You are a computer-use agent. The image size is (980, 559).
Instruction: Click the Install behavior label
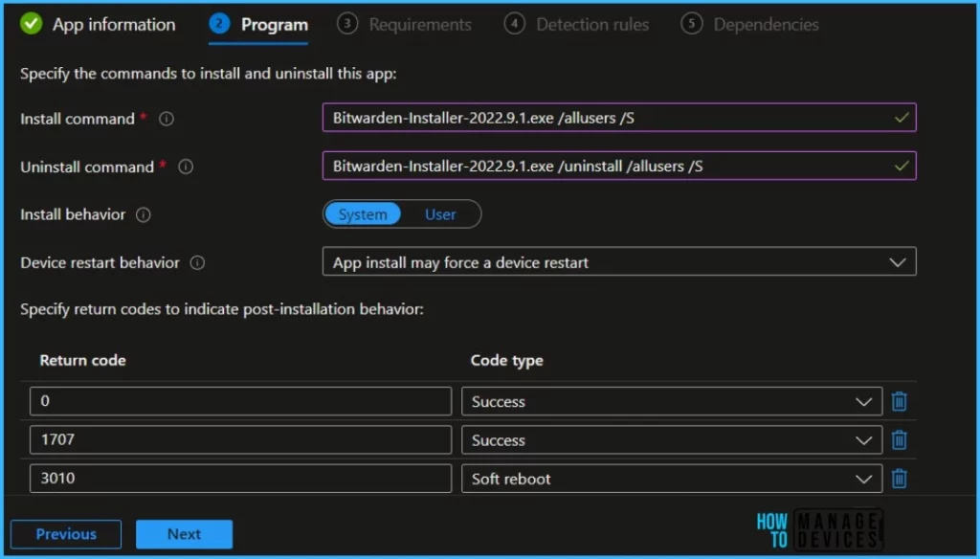pyautogui.click(x=73, y=214)
